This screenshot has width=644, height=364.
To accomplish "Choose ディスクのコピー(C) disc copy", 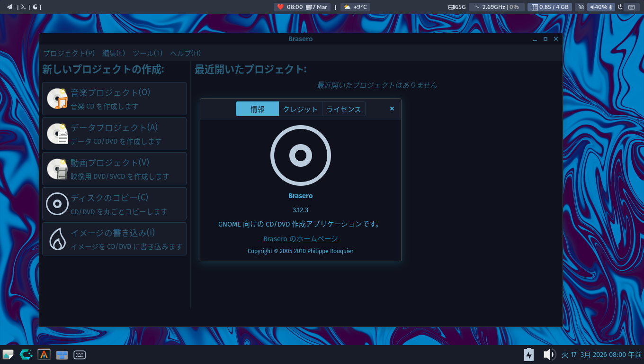I will (x=114, y=204).
